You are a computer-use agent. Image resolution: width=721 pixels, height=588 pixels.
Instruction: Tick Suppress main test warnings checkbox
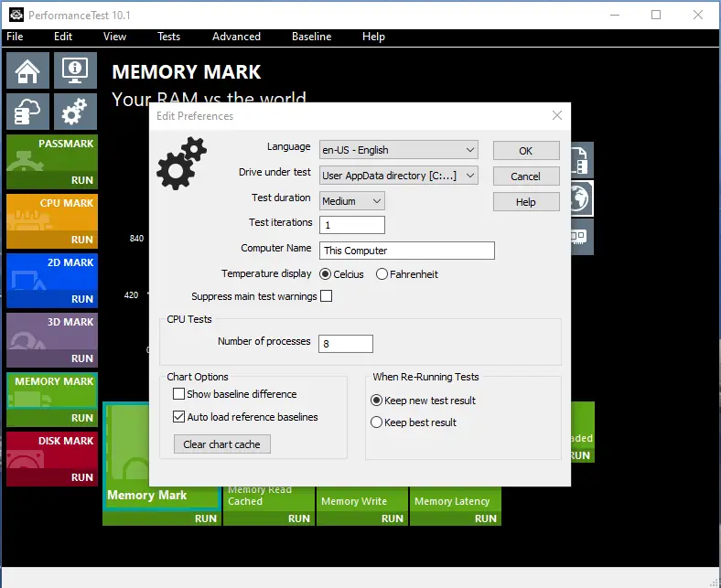click(326, 296)
